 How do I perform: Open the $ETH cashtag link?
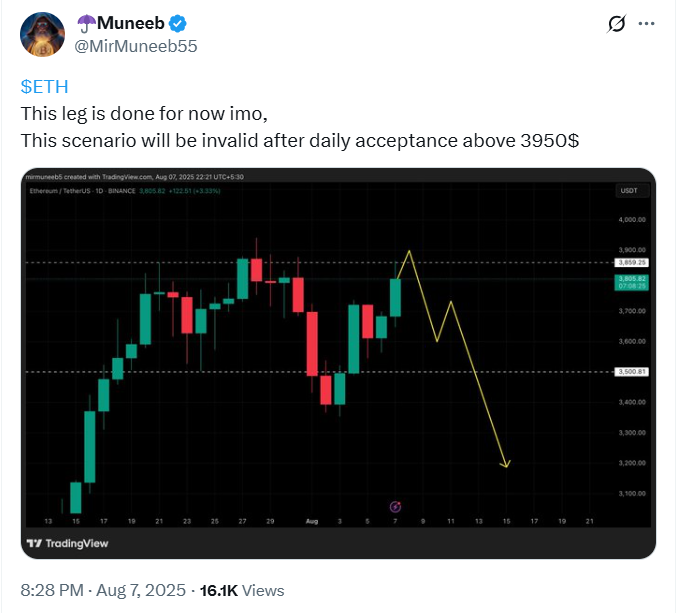(x=44, y=87)
